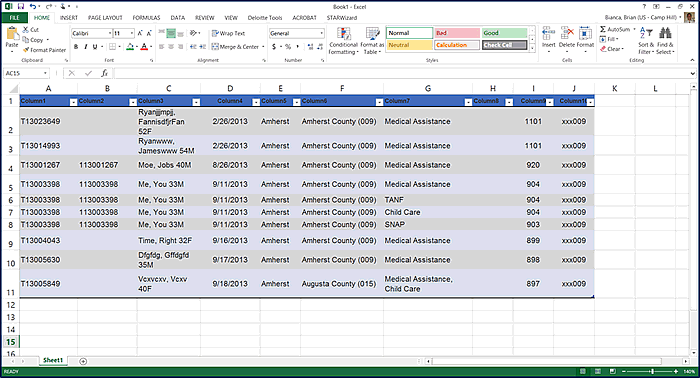Add a new sheet with plus button
The image size is (700, 378).
(83, 361)
